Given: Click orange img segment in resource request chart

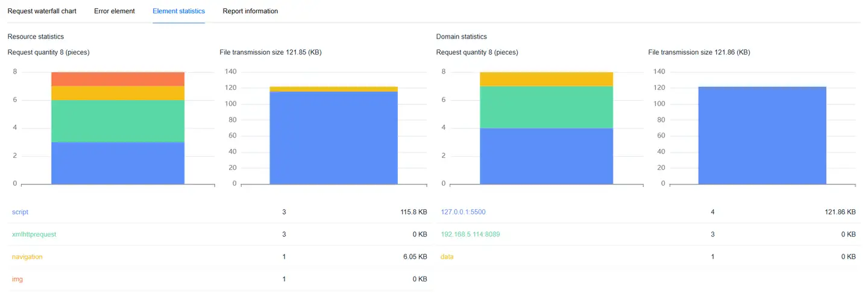Looking at the screenshot, I should pos(118,79).
